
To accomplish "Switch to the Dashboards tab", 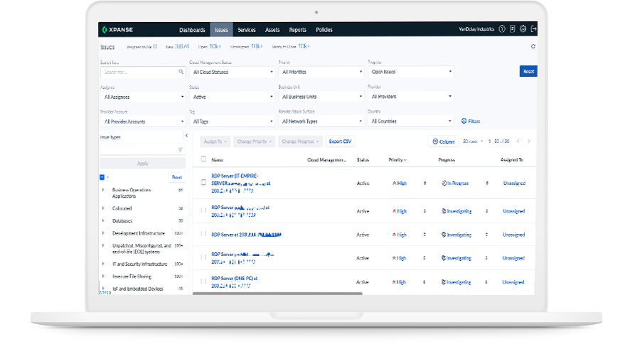I will [192, 30].
